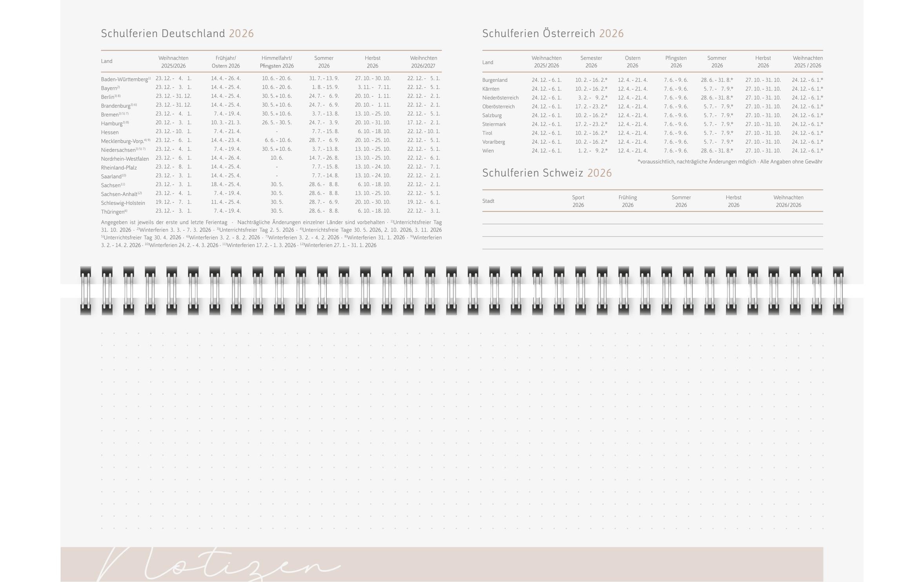Click the Niederösterreich row label
The width and height of the screenshot is (924, 582).
click(500, 98)
